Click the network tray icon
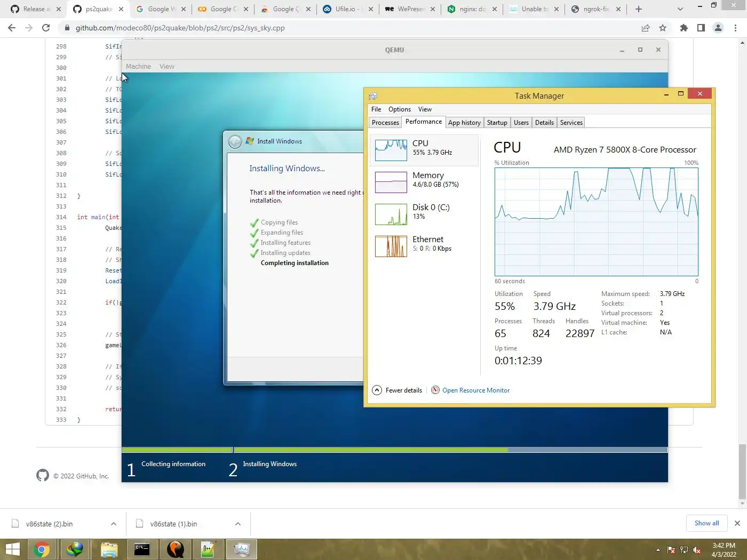 click(684, 550)
